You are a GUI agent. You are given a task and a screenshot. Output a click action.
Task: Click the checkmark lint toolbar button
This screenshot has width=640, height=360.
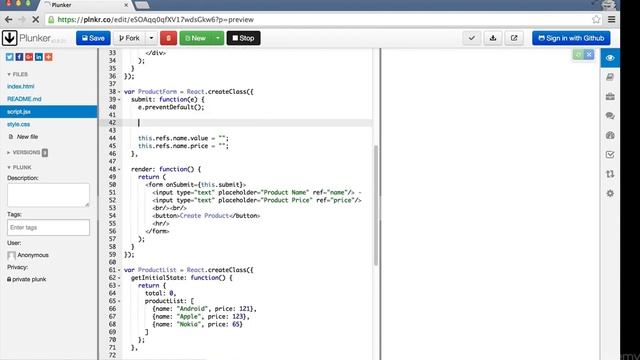pyautogui.click(x=472, y=38)
